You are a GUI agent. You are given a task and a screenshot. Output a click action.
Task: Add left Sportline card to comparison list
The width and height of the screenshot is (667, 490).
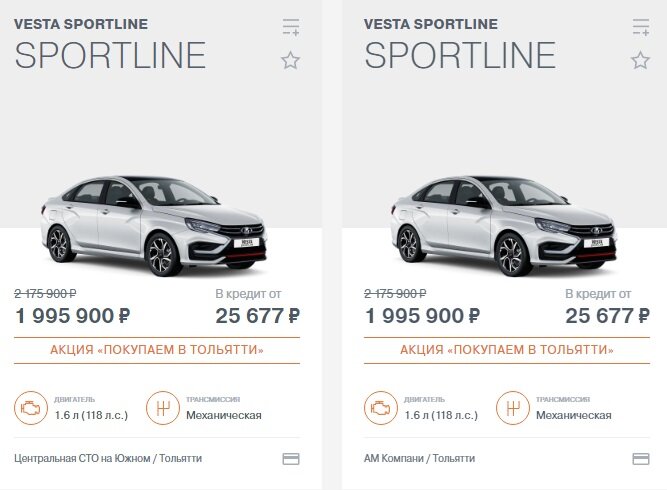pyautogui.click(x=291, y=27)
